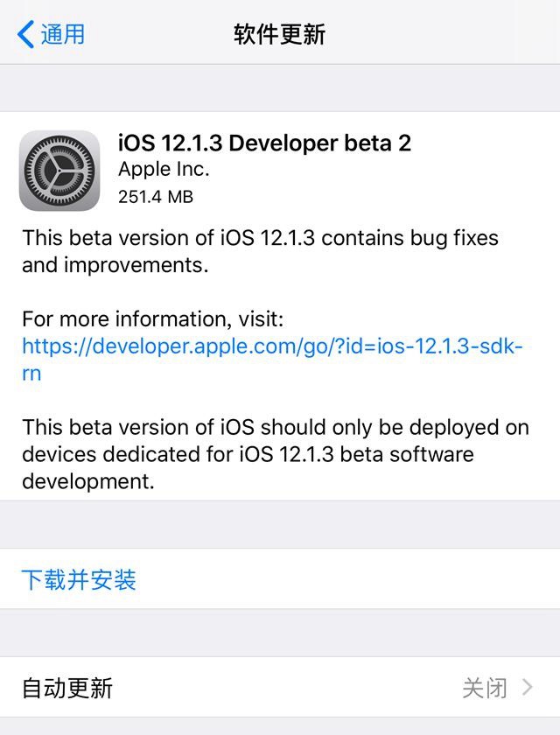
Task: Expand the chevron on the 自动更新 row
Action: (527, 688)
